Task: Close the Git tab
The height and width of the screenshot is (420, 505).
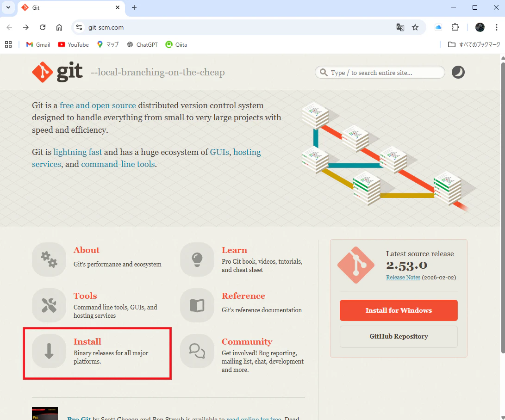Action: tap(118, 7)
